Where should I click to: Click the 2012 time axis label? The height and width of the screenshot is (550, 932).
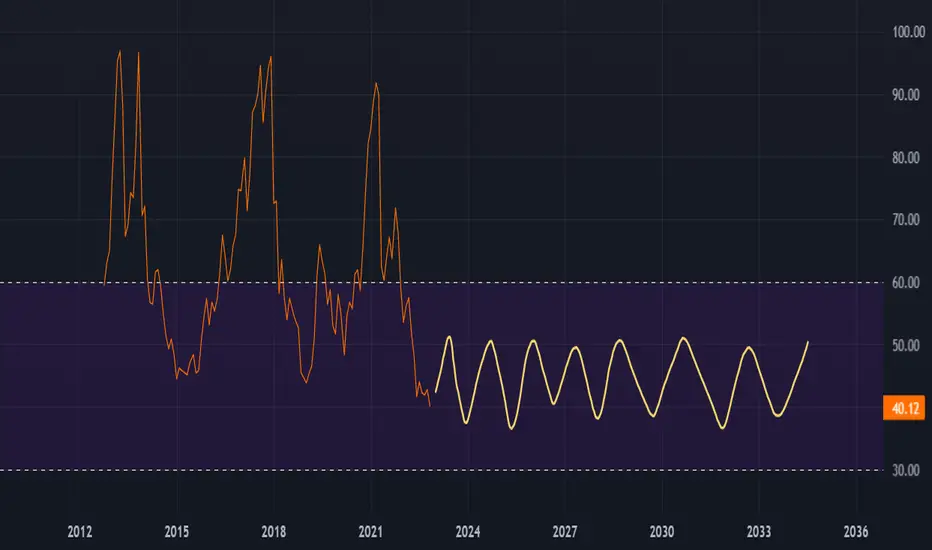[x=80, y=532]
